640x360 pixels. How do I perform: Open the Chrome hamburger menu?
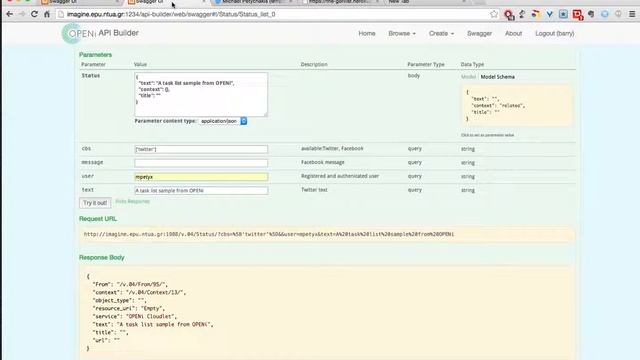pos(632,14)
